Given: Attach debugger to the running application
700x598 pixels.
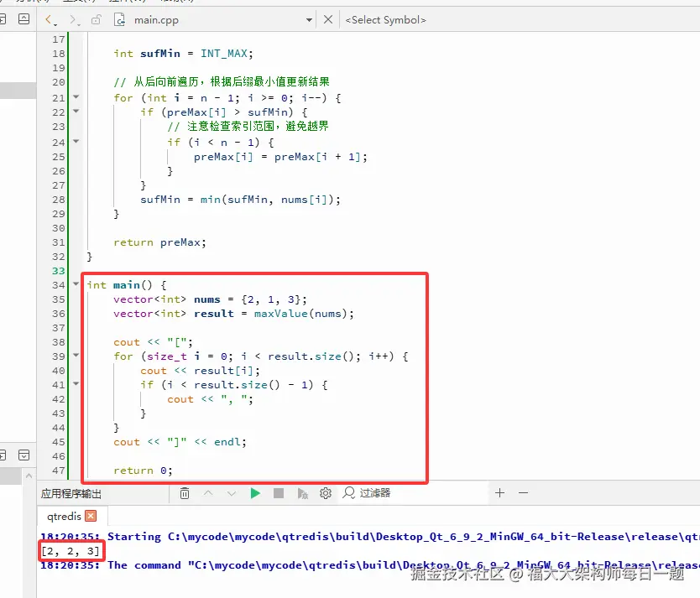Looking at the screenshot, I should click(302, 493).
